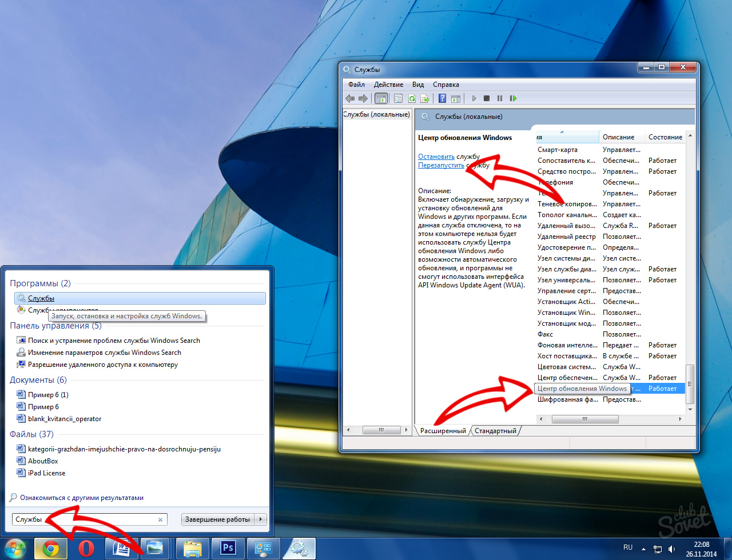Open the Действие menu

click(388, 85)
